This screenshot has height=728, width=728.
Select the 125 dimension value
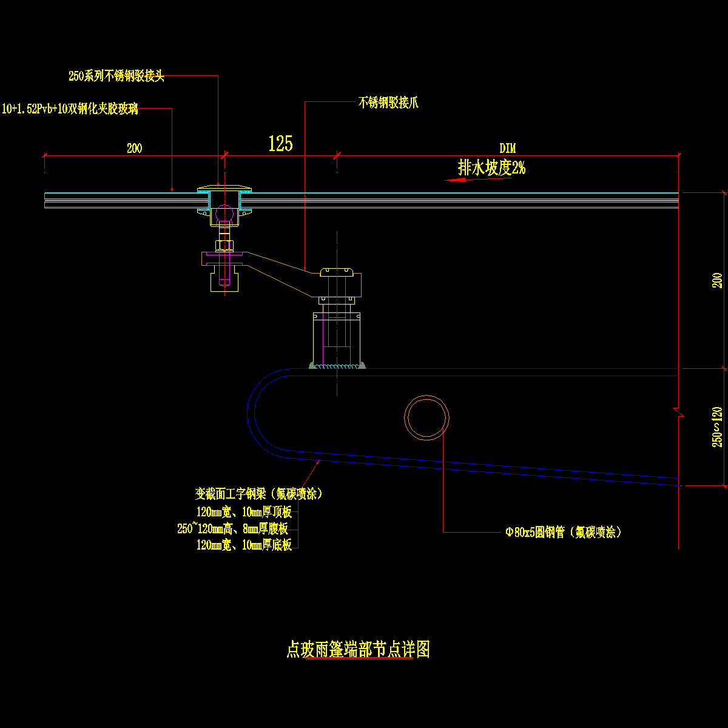point(280,144)
